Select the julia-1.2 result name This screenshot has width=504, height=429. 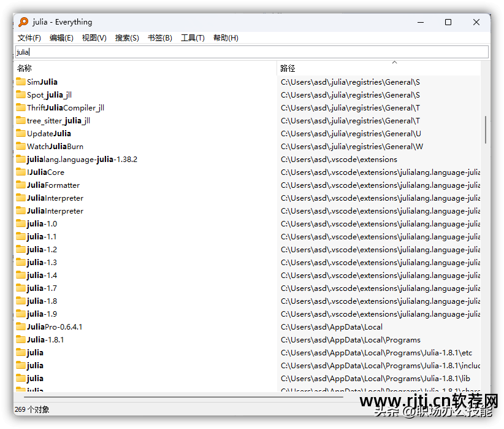42,249
